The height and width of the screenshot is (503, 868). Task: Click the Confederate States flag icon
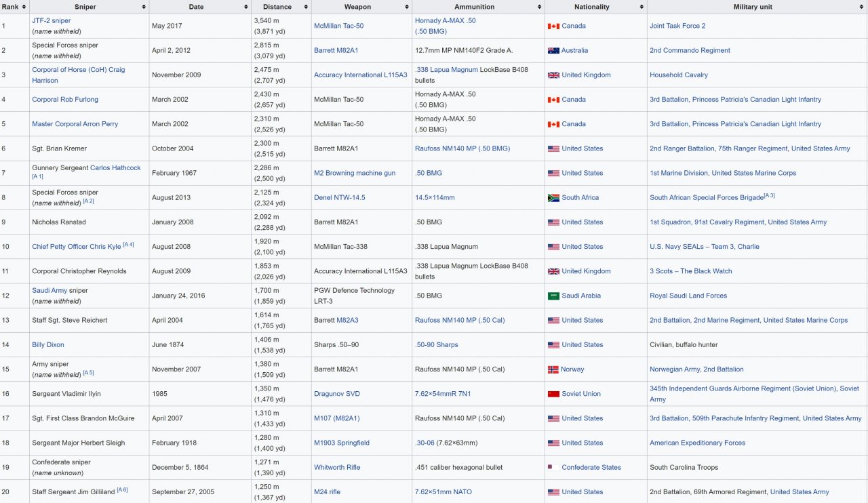pos(553,468)
